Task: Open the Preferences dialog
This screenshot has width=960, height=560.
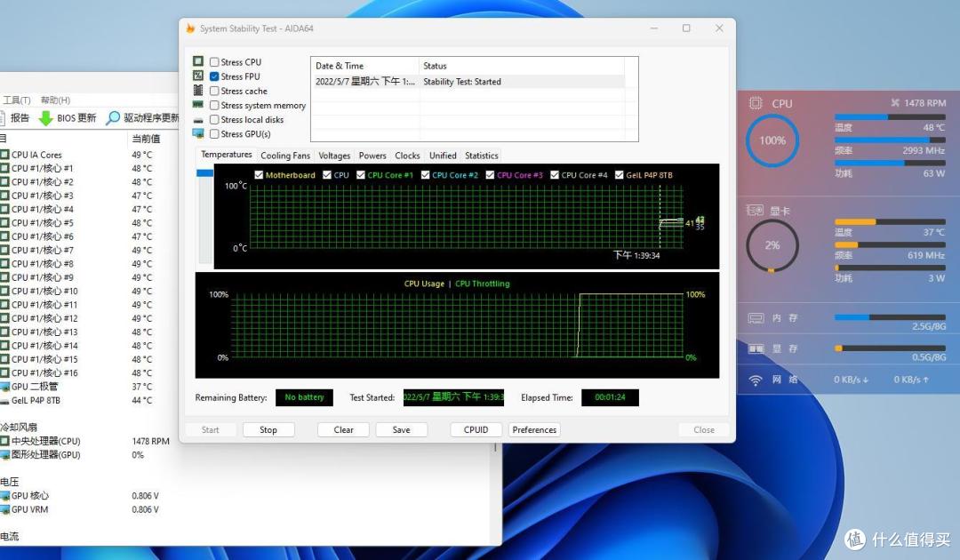Action: pos(534,429)
